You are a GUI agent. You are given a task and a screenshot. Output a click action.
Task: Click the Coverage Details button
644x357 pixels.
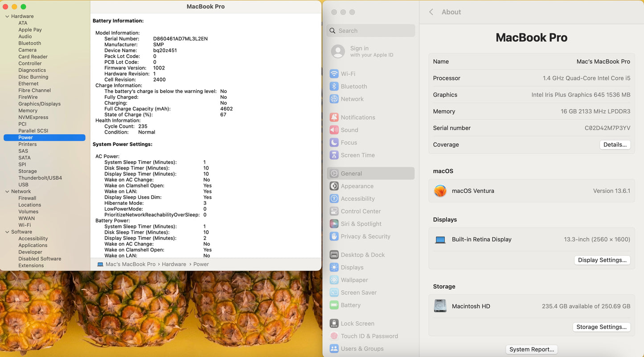click(x=615, y=145)
